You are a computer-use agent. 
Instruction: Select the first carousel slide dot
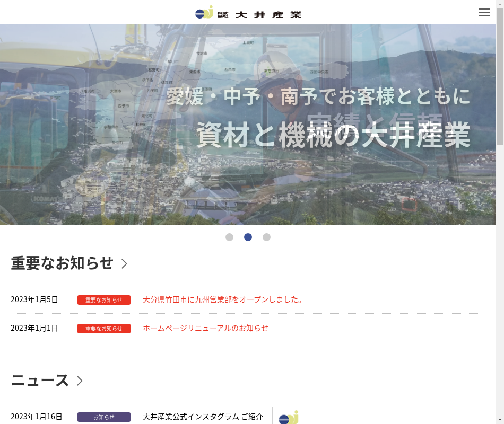pyautogui.click(x=229, y=237)
